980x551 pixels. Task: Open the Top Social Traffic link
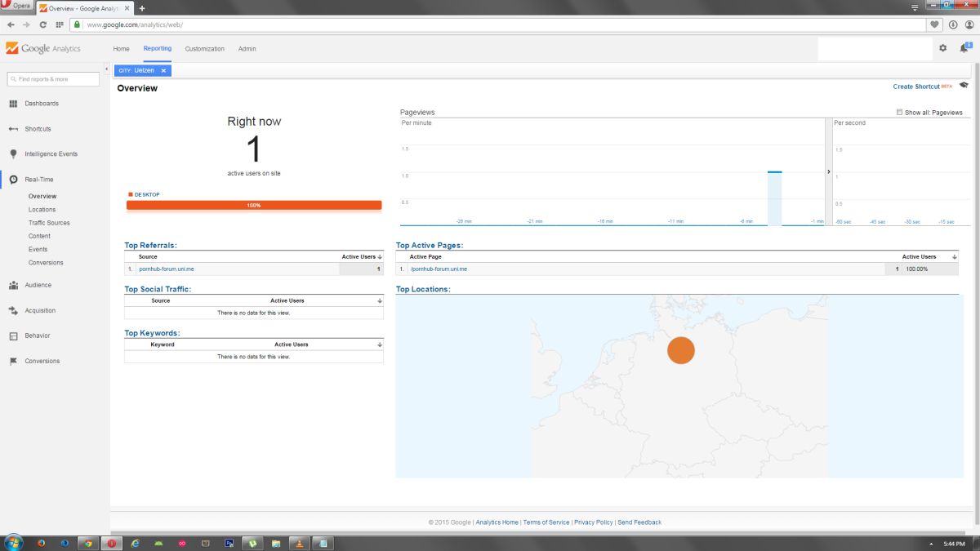point(157,289)
